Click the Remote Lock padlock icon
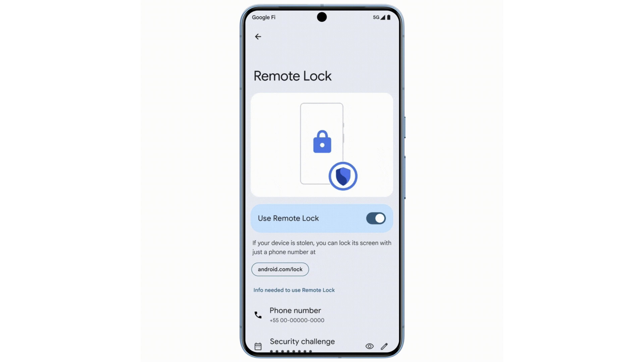This screenshot has height=362, width=644. [x=321, y=141]
